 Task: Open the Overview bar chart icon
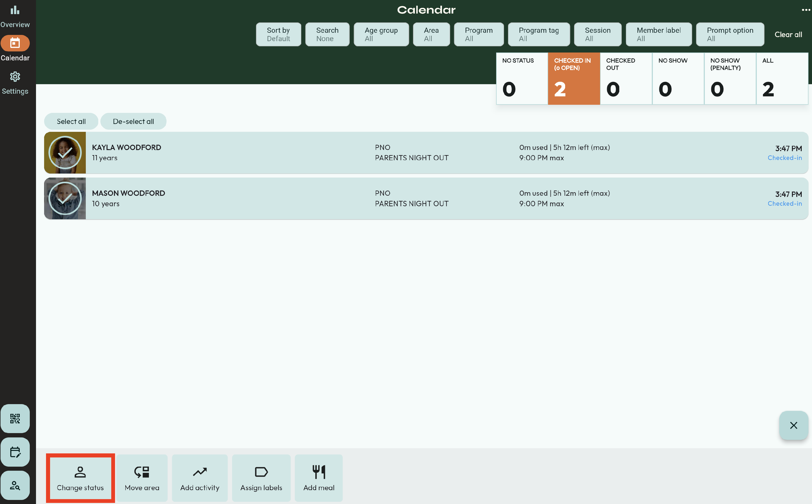15,11
